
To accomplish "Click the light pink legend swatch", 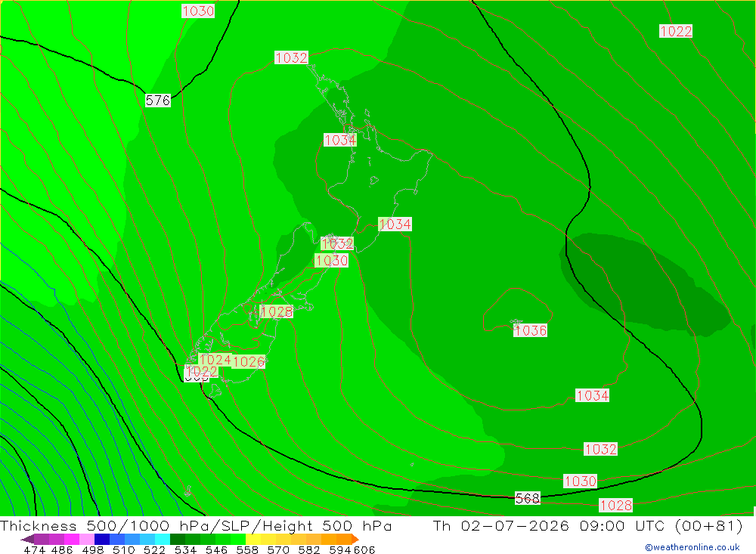I will (x=87, y=539).
